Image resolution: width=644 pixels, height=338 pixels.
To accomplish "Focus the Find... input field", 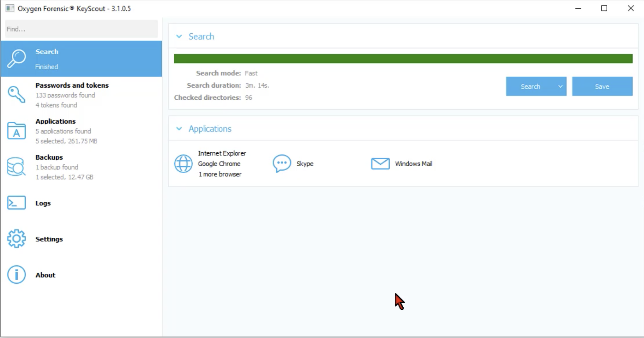I will click(x=81, y=29).
